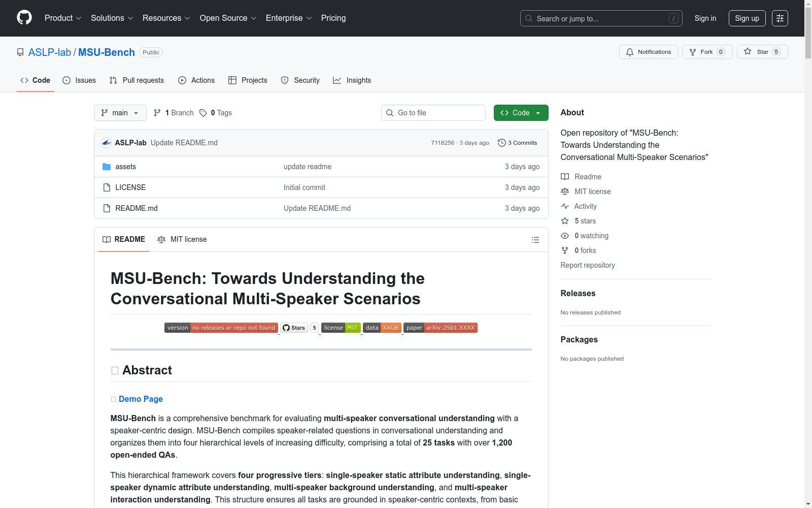
Task: Click the Star icon
Action: (x=748, y=51)
